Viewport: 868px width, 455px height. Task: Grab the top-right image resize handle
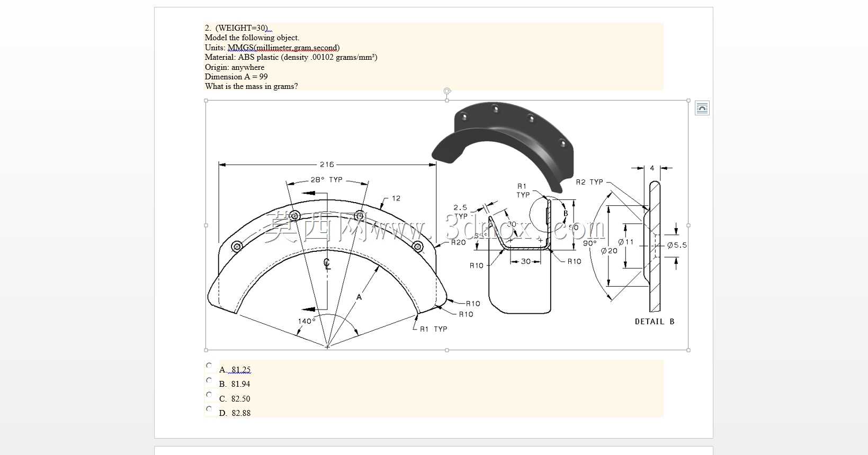[688, 100]
